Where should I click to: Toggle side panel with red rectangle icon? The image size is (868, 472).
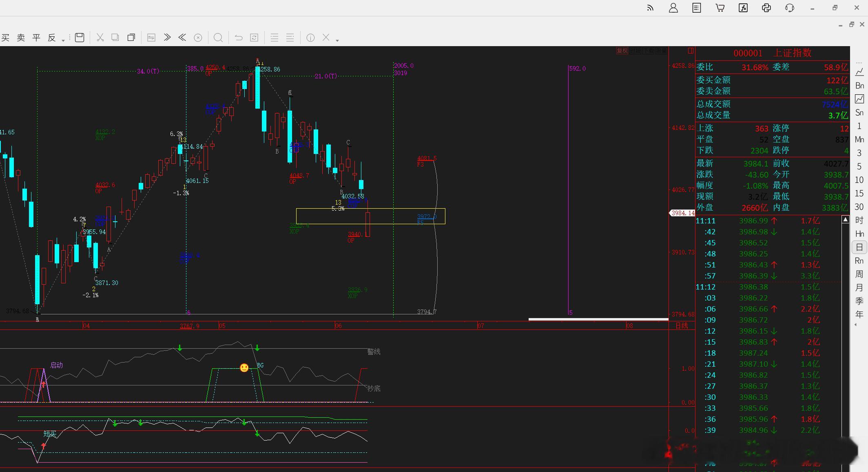691,51
